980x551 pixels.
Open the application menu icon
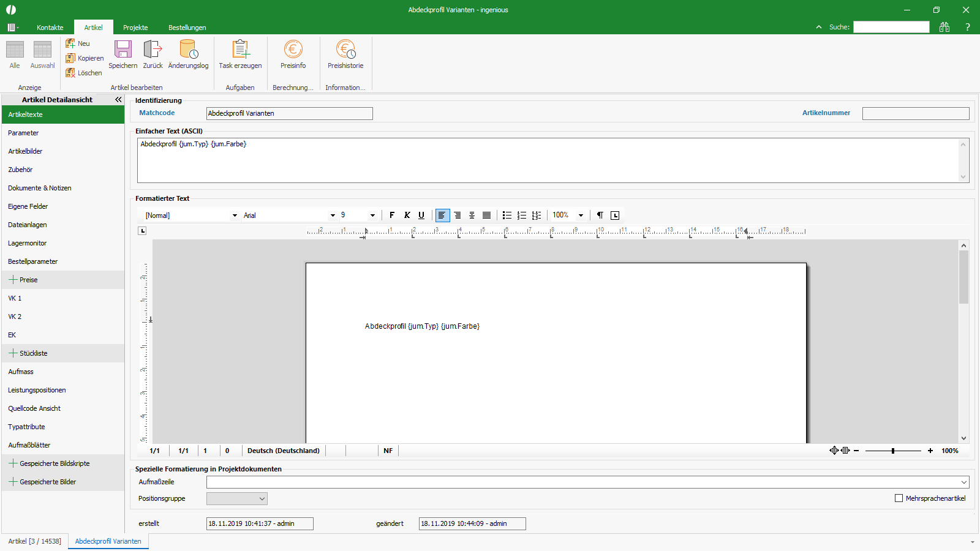point(13,28)
